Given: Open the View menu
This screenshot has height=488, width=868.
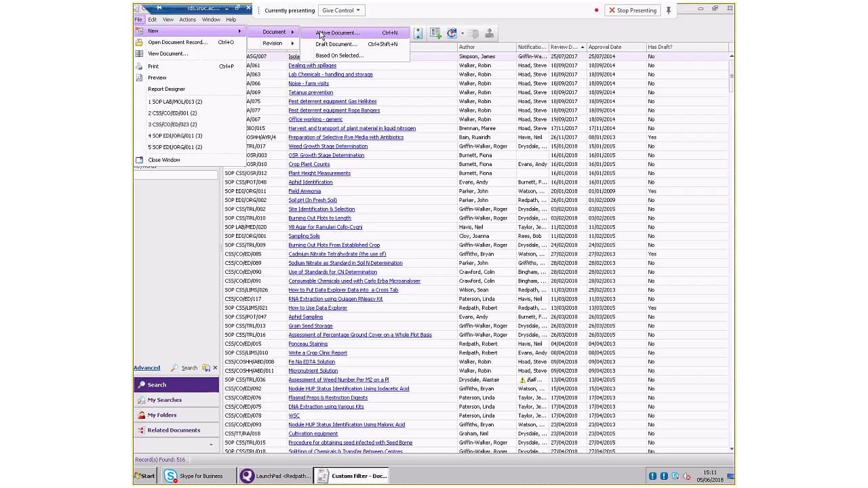Looking at the screenshot, I should (x=167, y=20).
